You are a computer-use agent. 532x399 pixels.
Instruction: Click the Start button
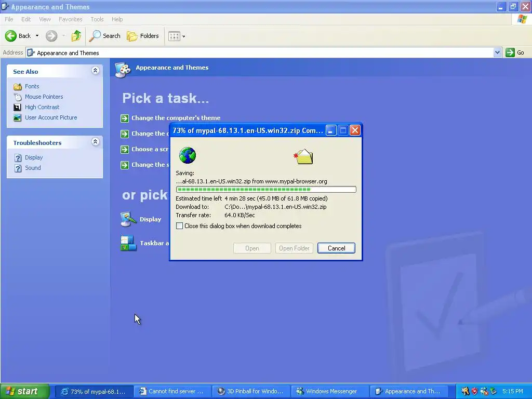24,391
